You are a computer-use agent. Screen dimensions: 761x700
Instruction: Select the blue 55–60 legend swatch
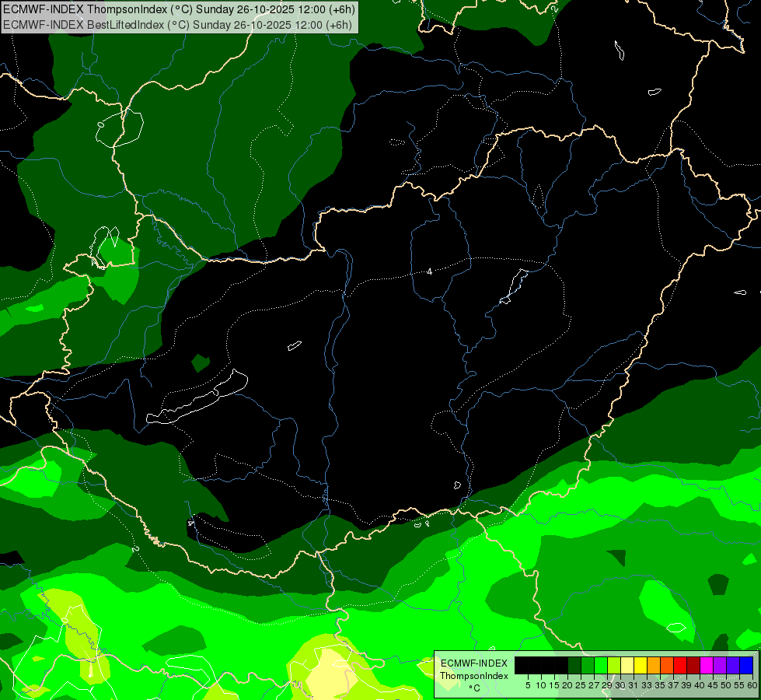(x=746, y=665)
